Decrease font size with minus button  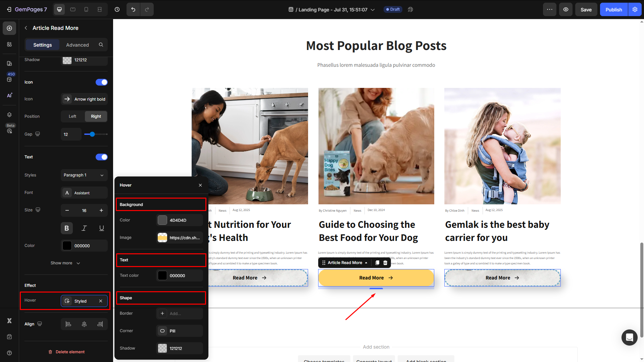67,210
